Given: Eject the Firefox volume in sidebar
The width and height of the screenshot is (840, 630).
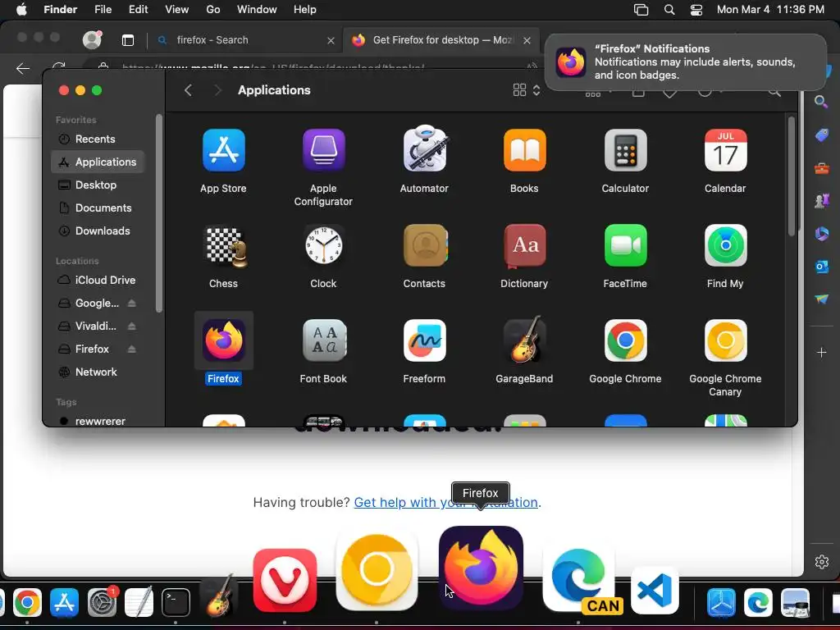Looking at the screenshot, I should click(x=131, y=349).
